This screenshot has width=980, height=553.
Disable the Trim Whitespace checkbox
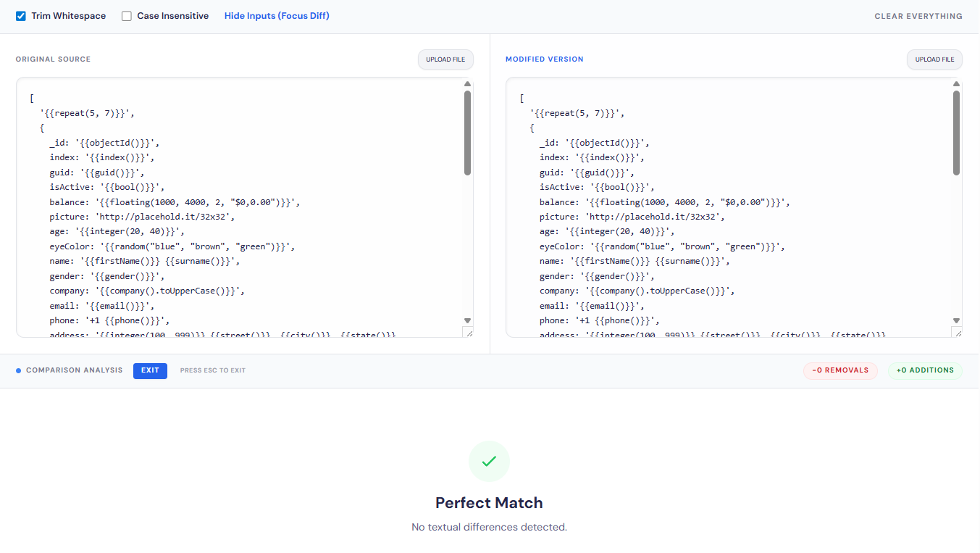pos(20,15)
